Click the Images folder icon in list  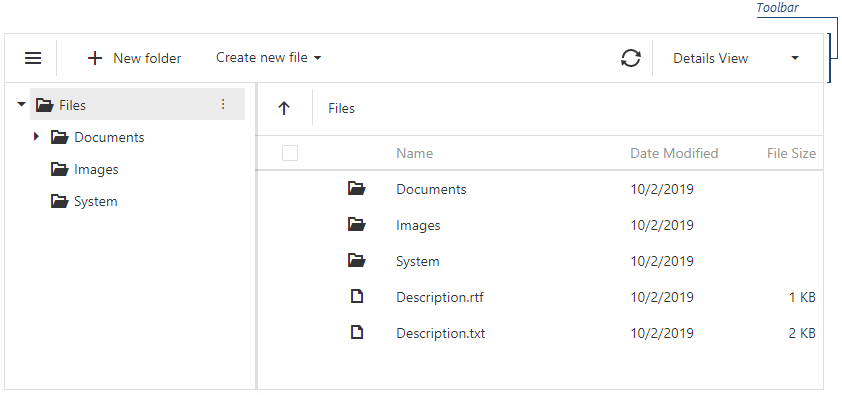(357, 225)
